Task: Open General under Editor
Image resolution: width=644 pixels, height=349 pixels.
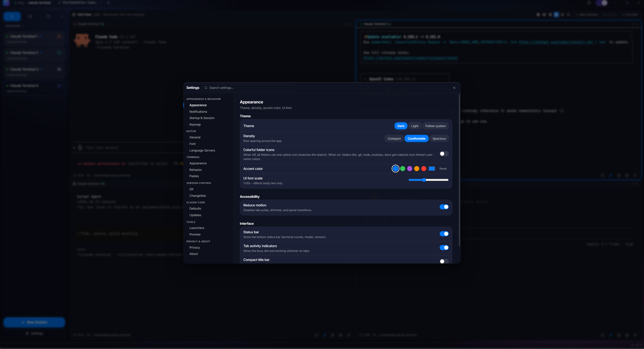Action: [x=195, y=137]
